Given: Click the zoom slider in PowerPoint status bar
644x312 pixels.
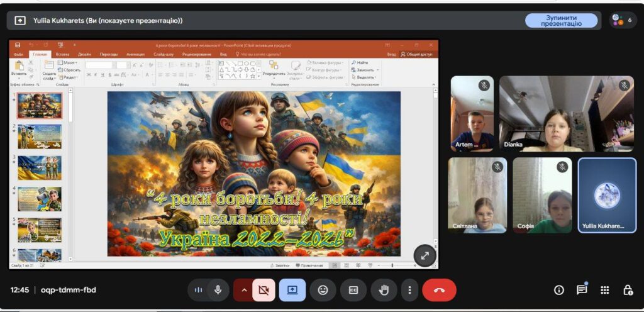Looking at the screenshot, I should (393, 265).
